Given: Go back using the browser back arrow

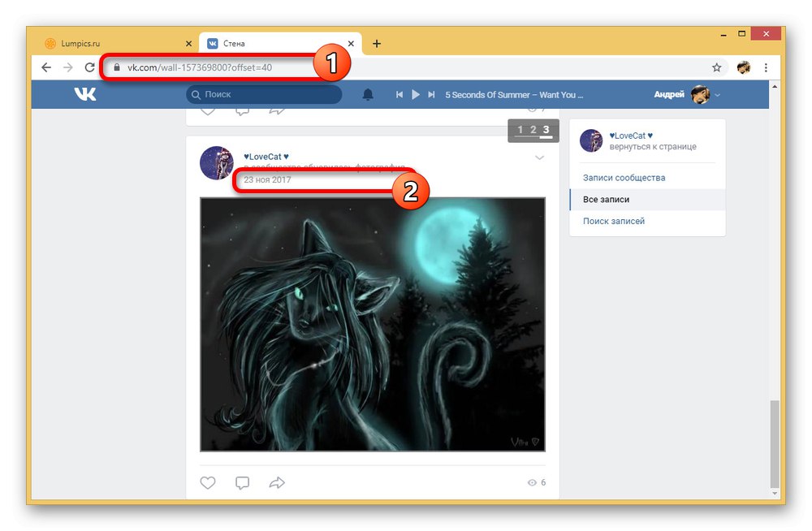Looking at the screenshot, I should [x=46, y=67].
